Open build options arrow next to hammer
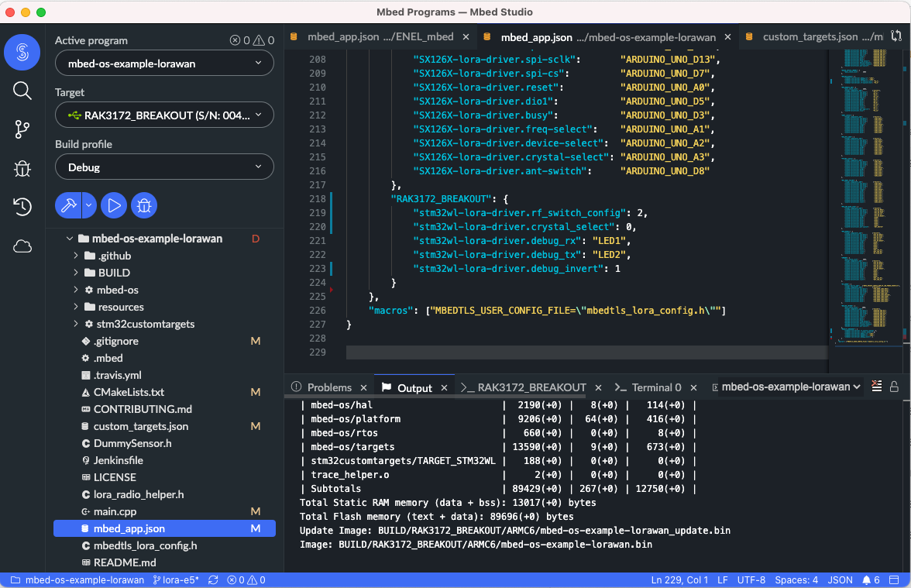Viewport: 911px width, 588px height. (89, 206)
